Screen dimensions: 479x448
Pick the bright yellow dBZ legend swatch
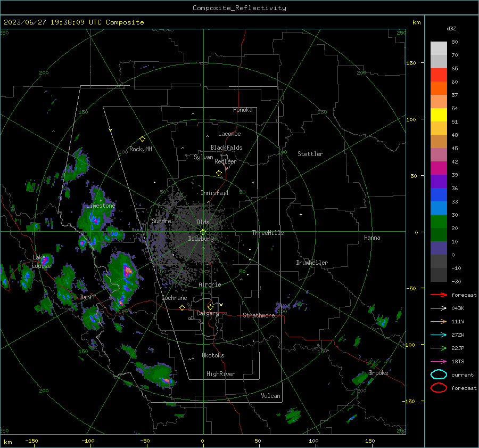coord(439,115)
